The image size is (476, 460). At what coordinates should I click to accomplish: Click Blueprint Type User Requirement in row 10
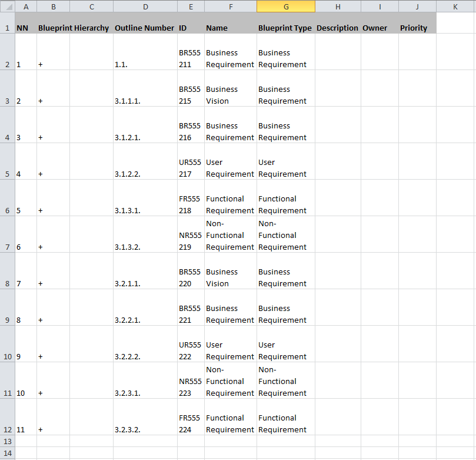(x=286, y=343)
